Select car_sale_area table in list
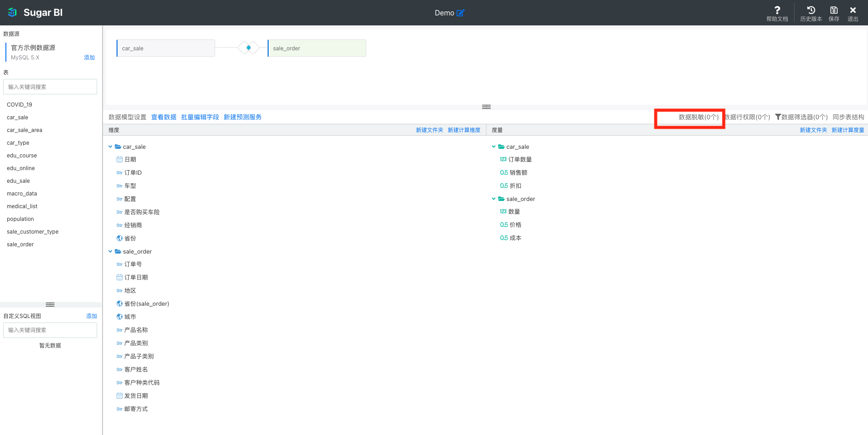 pos(25,130)
